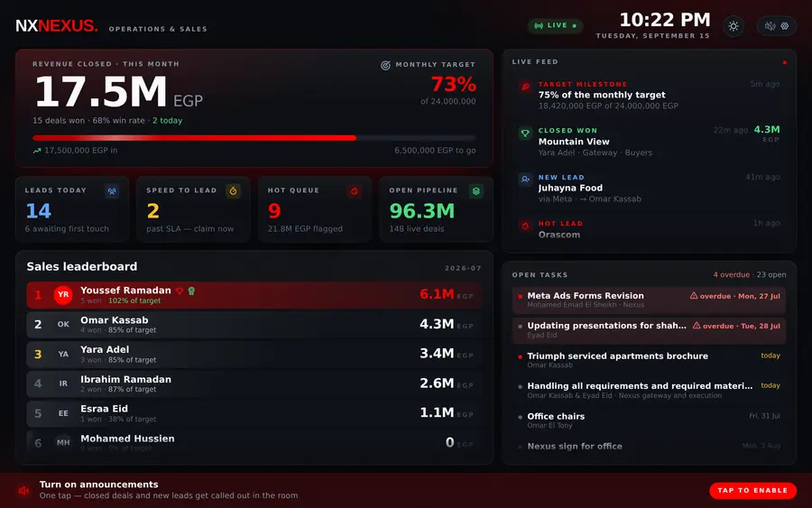
Task: Click the 17.5M revenue closed figure
Action: pyautogui.click(x=100, y=92)
